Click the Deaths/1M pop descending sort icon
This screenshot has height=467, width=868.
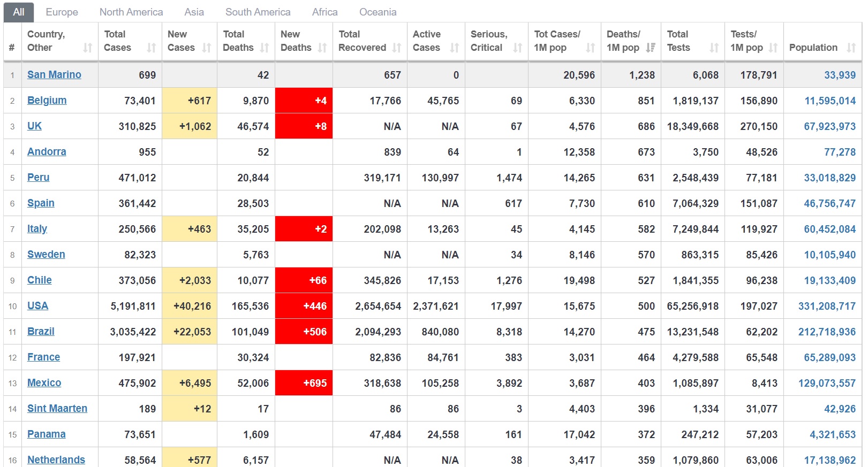pyautogui.click(x=651, y=48)
